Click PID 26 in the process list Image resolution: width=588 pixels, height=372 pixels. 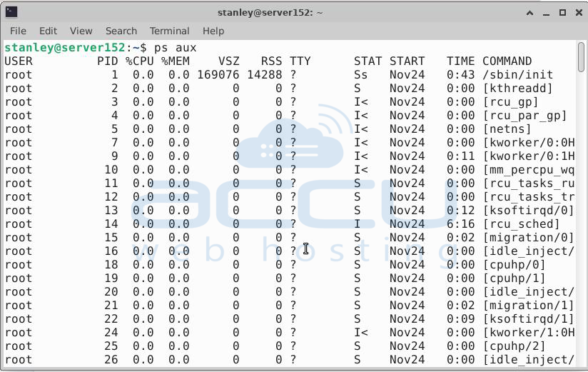coord(111,360)
